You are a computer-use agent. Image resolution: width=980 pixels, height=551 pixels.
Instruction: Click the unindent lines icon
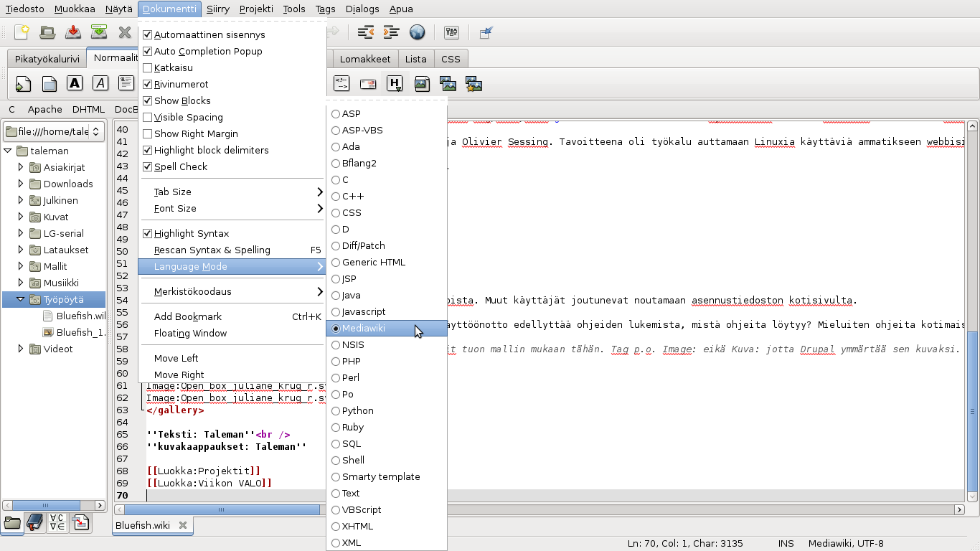[366, 32]
